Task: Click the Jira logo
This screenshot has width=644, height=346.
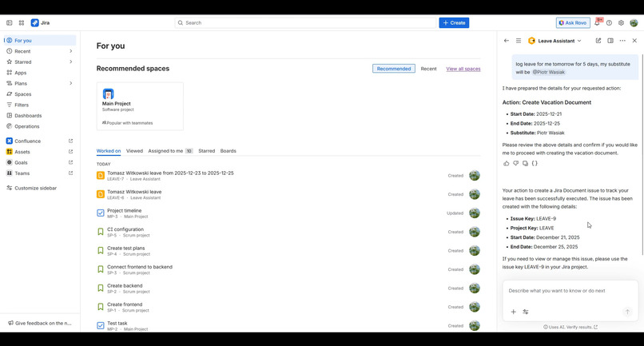Action: pyautogui.click(x=40, y=23)
